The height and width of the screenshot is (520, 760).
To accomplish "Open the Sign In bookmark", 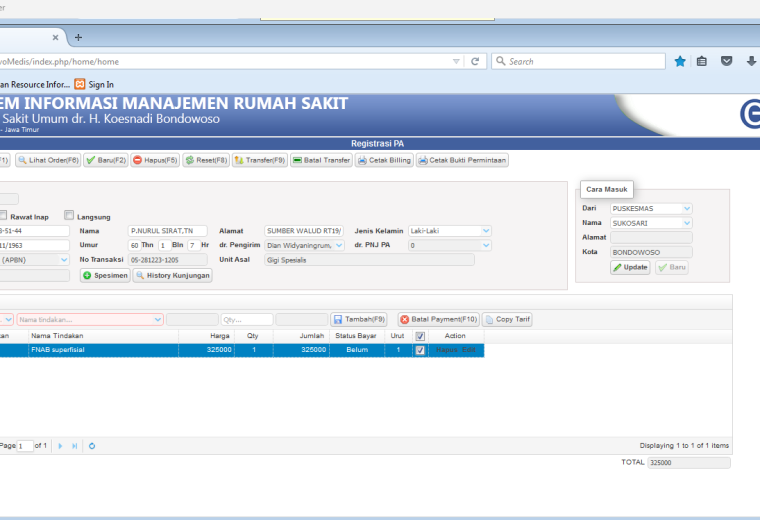I will [x=95, y=84].
